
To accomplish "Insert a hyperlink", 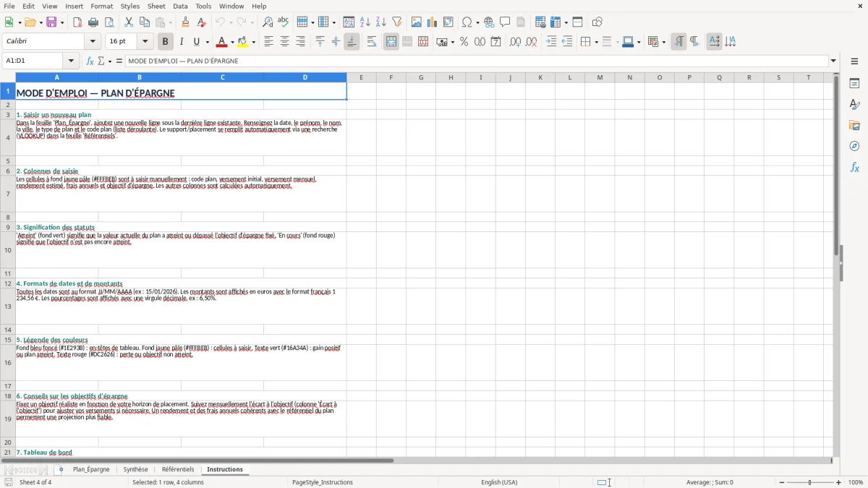I will click(489, 22).
